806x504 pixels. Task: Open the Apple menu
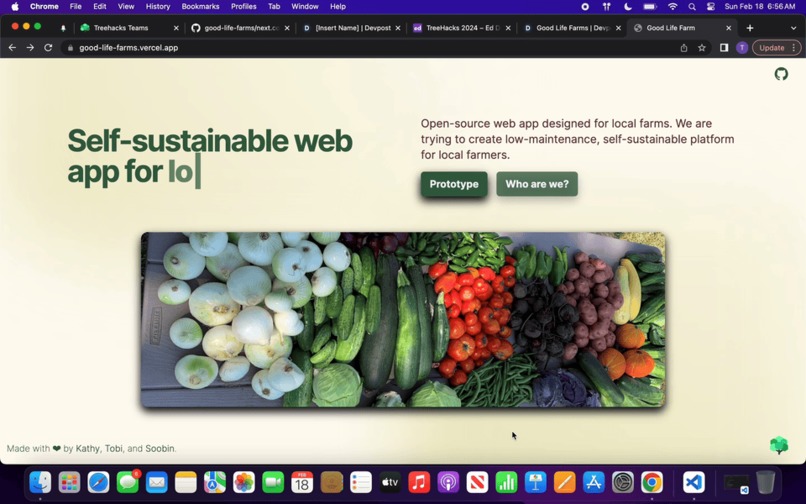coord(15,7)
